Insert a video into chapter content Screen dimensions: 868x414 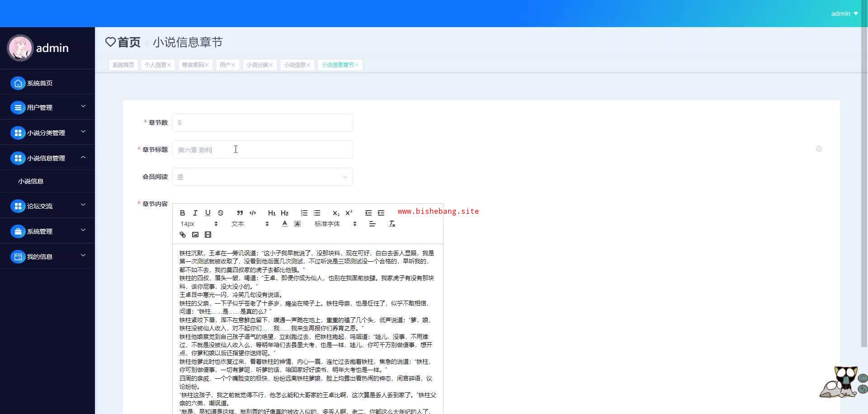(208, 235)
